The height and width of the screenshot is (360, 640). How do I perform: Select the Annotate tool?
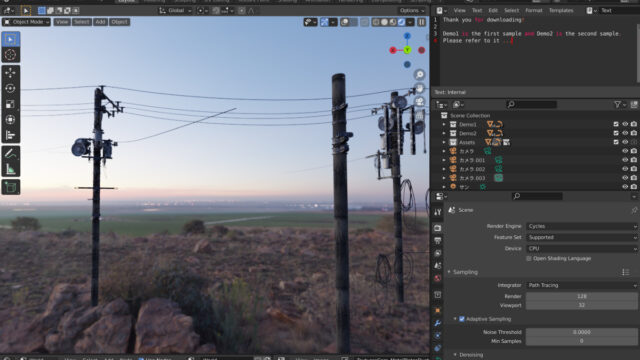(11, 154)
